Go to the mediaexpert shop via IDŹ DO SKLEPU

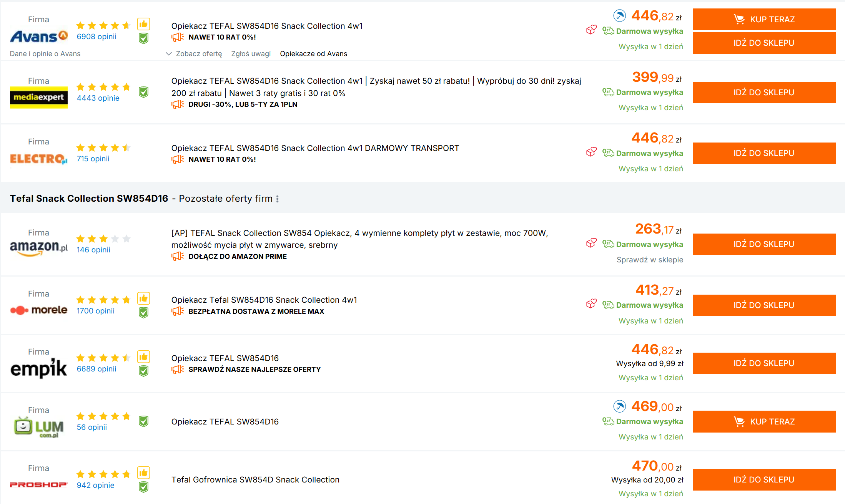coord(763,92)
